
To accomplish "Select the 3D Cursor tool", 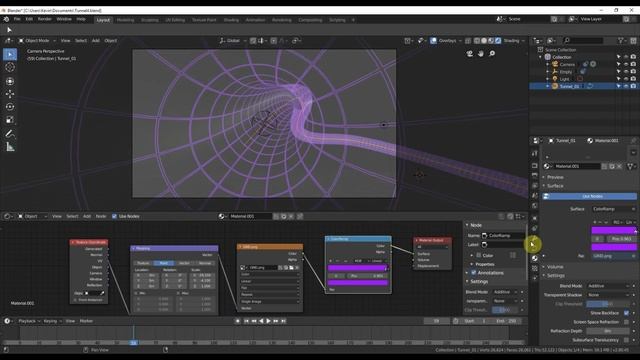I will (10, 67).
